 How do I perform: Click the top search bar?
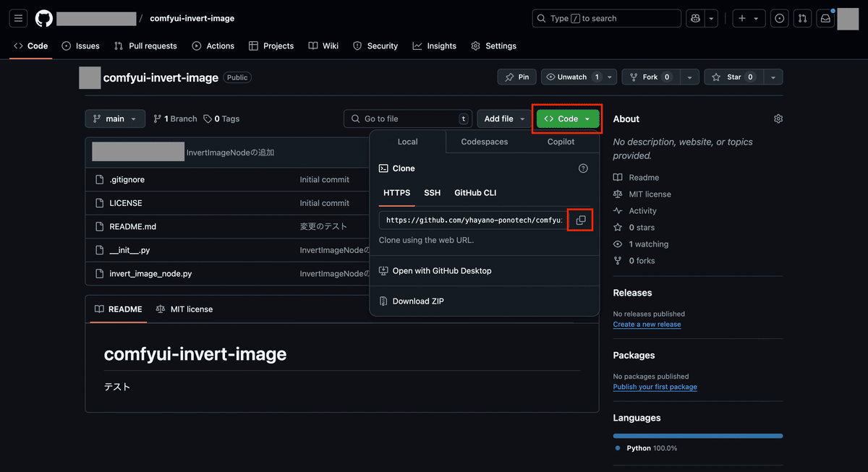coord(607,18)
